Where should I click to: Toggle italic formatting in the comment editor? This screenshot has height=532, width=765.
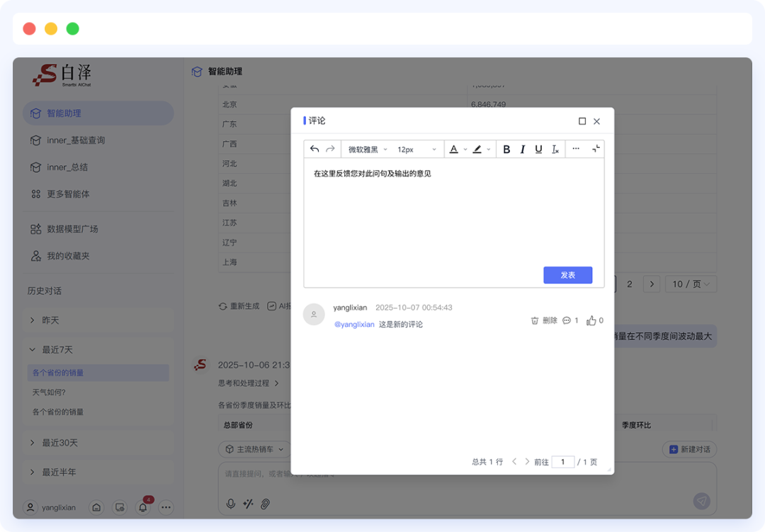click(522, 149)
